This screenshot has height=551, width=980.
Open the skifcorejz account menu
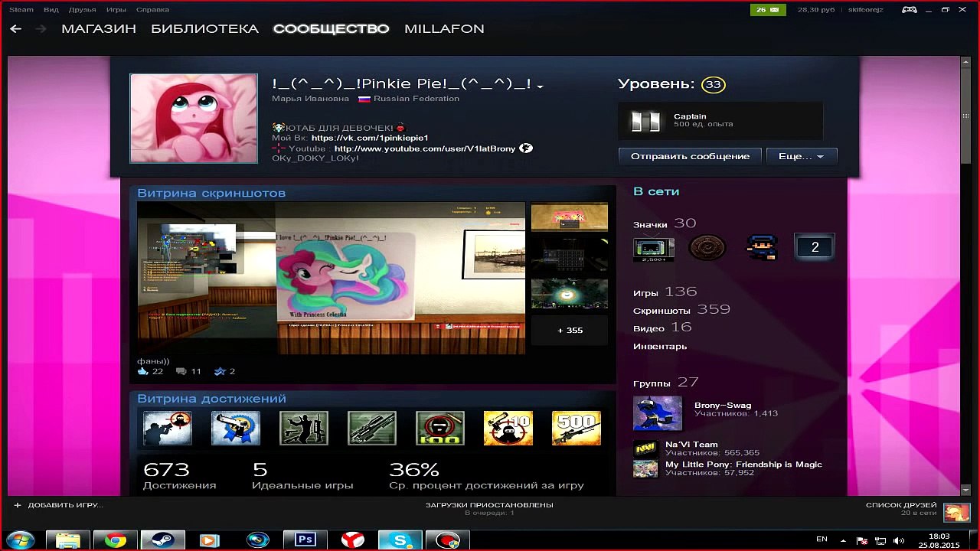tap(865, 10)
